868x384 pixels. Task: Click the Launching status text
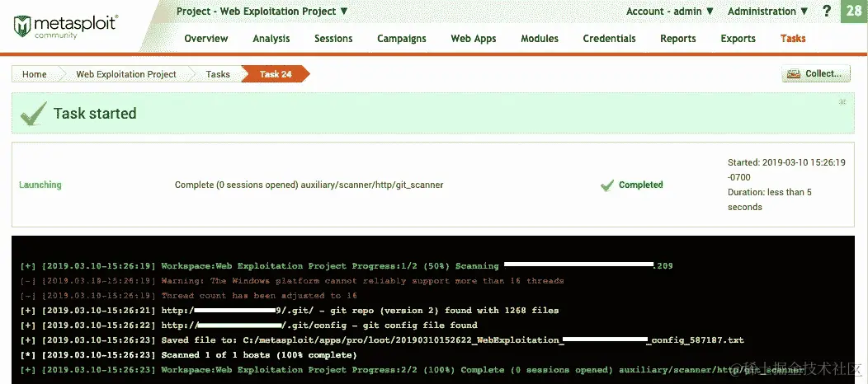(x=40, y=185)
